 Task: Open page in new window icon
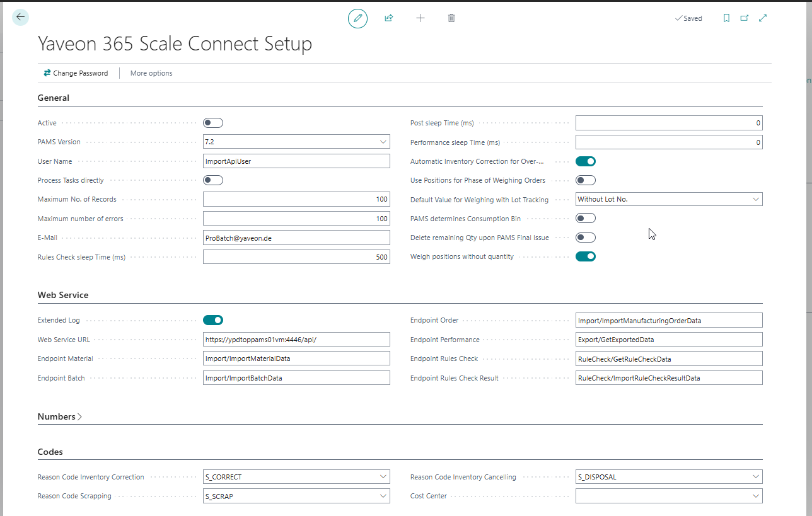tap(745, 18)
